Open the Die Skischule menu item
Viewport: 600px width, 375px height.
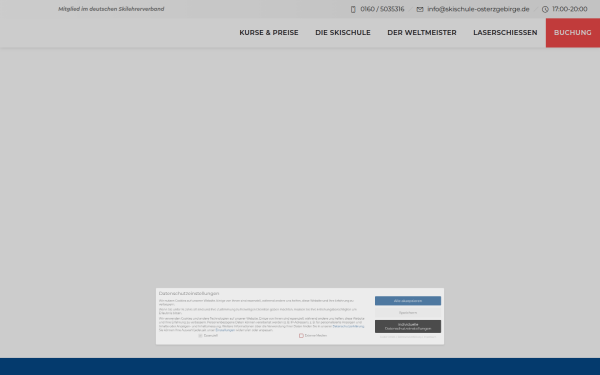coord(342,33)
